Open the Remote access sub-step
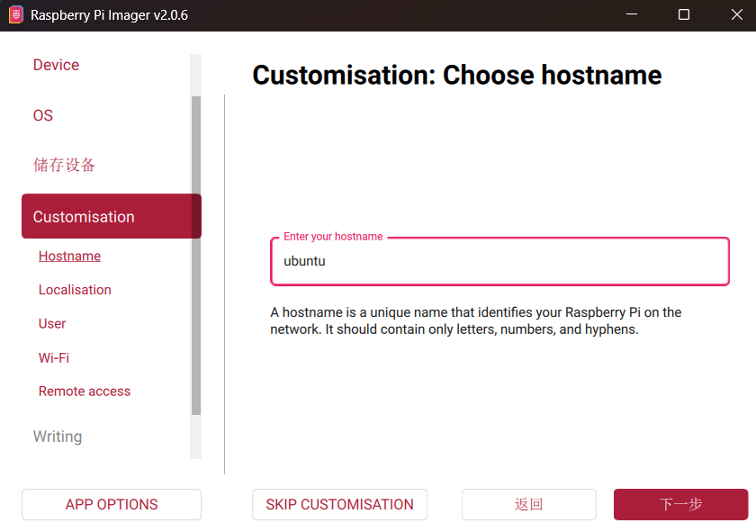Screen dimensions: 756x532 (x=85, y=392)
